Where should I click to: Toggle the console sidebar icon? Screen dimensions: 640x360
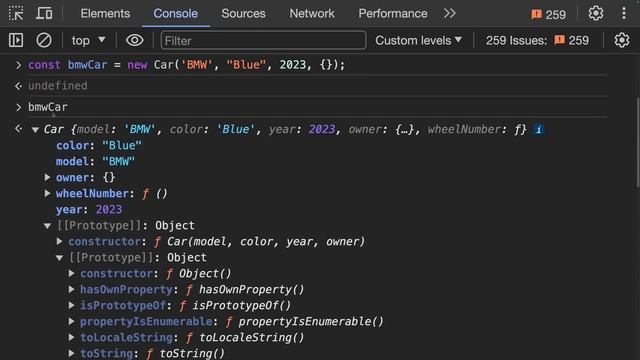tap(16, 40)
